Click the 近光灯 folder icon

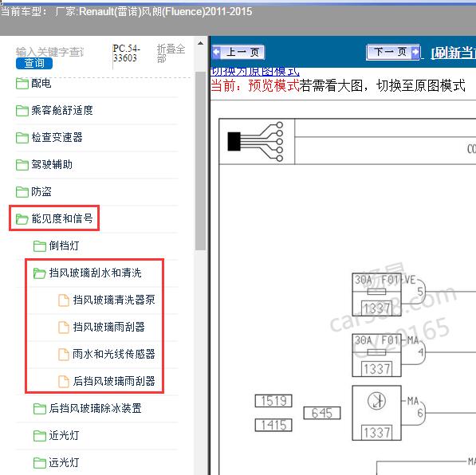pyautogui.click(x=40, y=436)
